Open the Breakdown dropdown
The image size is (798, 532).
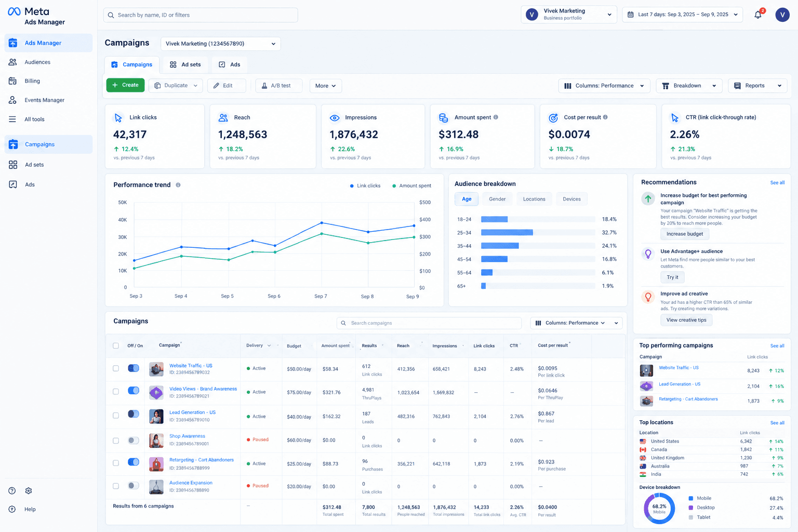coord(689,86)
